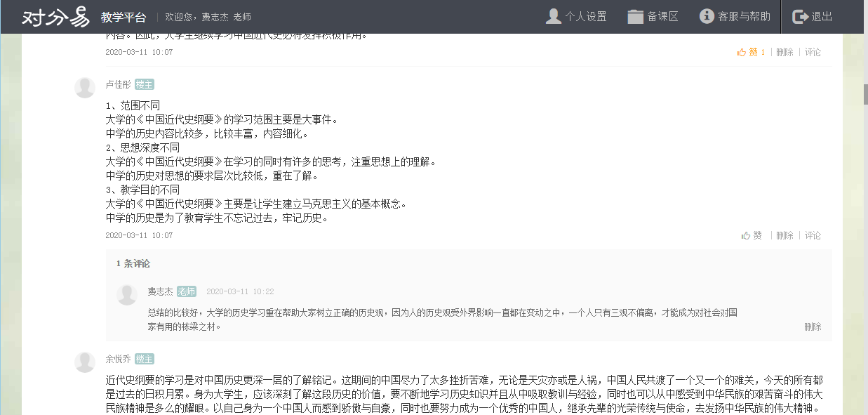Click the 1 条评论 comments header
Image resolution: width=868 pixels, height=415 pixels.
[x=133, y=263]
